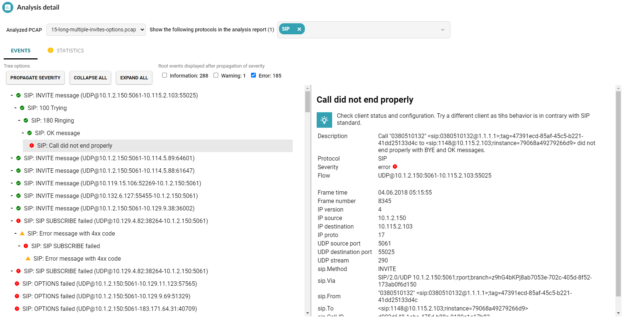Click the yellow info icon beside Statistics
The height and width of the screenshot is (326, 644).
point(51,51)
